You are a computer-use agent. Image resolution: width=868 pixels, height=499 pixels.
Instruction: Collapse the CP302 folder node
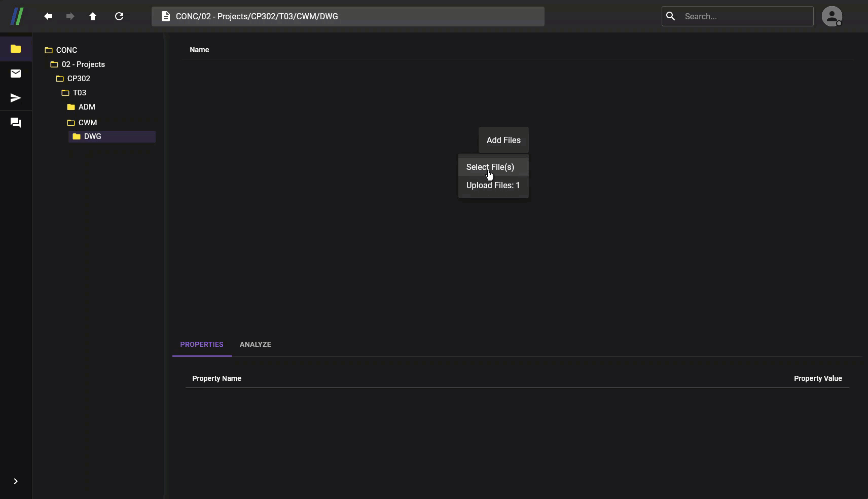[77, 79]
